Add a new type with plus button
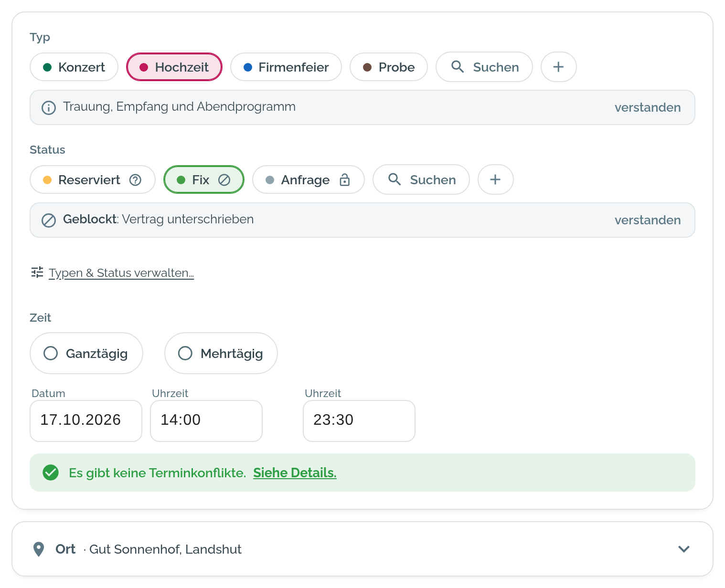Screen dimensions: 725x588 (559, 67)
